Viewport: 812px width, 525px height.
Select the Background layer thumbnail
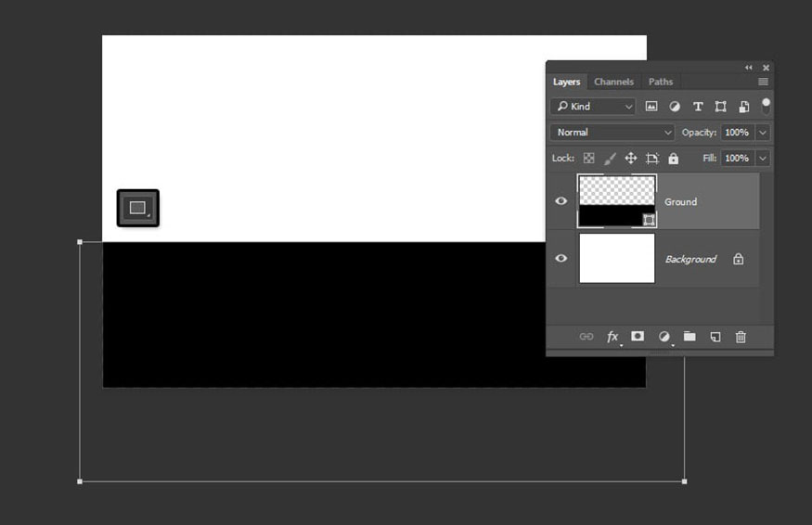point(617,258)
